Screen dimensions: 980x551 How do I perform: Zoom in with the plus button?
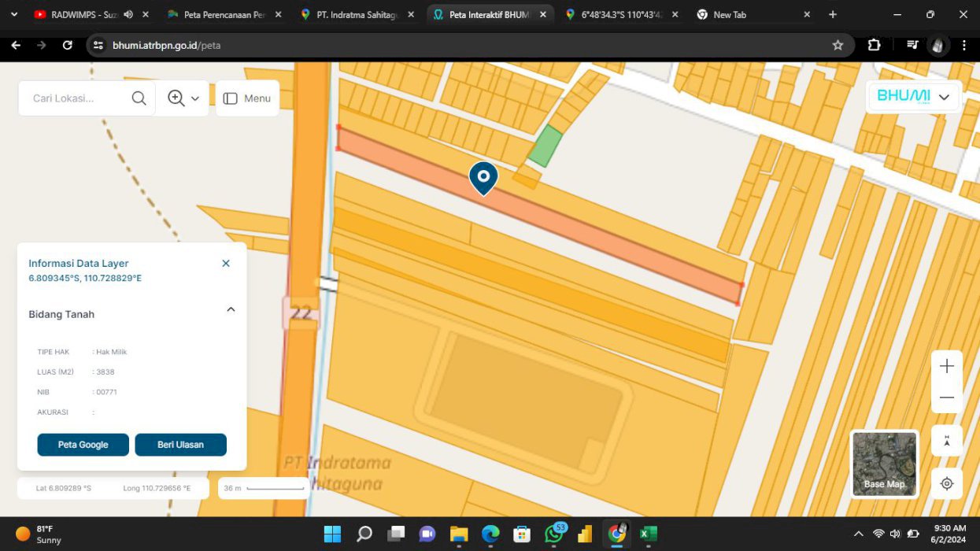point(946,366)
